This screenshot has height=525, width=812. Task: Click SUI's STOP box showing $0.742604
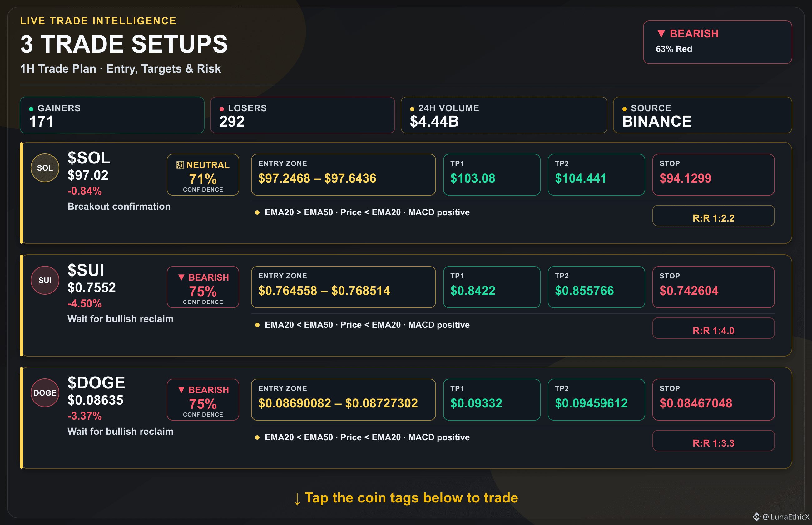(x=713, y=287)
